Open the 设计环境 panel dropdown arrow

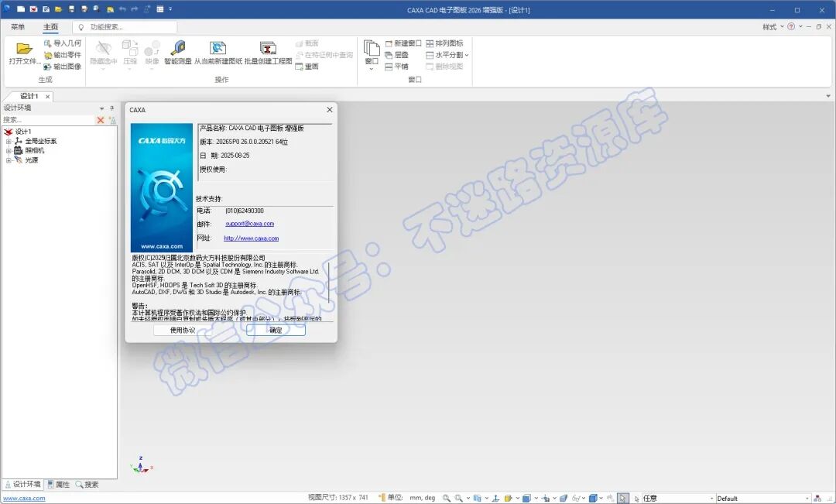102,108
